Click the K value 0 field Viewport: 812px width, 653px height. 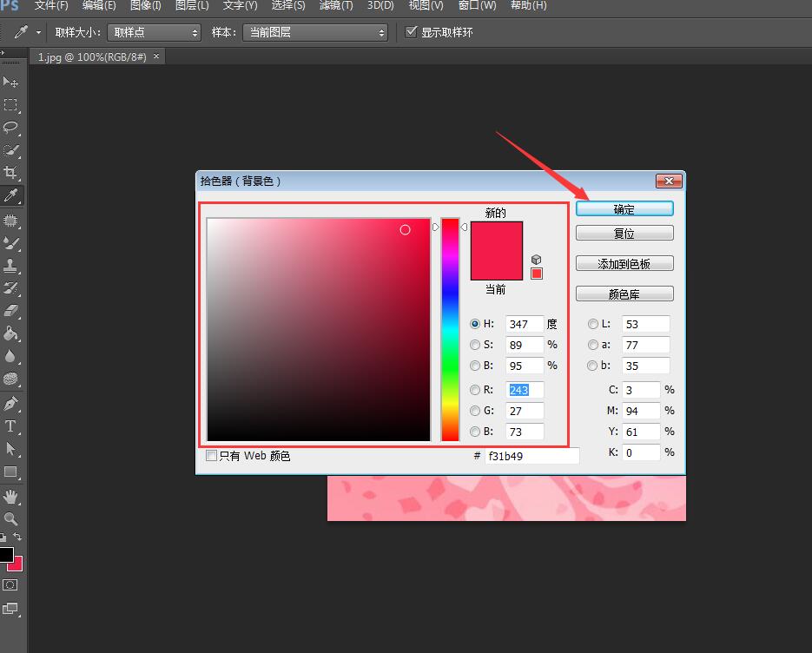tap(641, 452)
